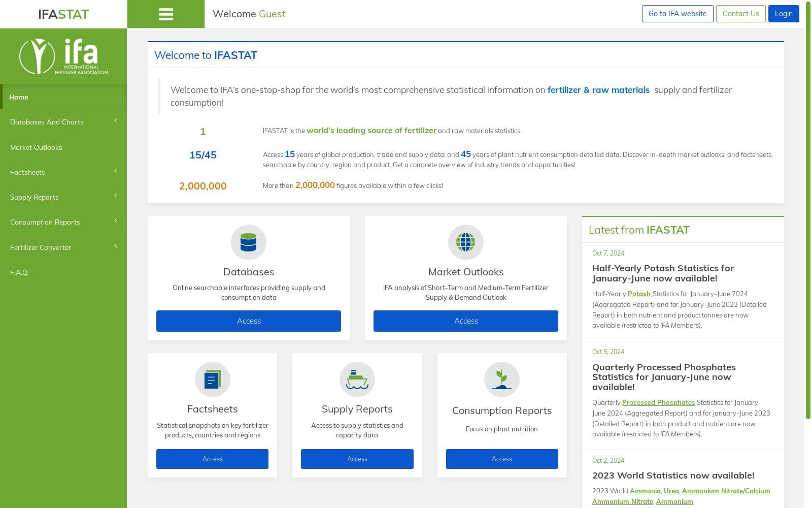Screen dimensions: 812x508
Task: Open Quarterly Processed Phosphates Statistics headline
Action: coord(664,377)
